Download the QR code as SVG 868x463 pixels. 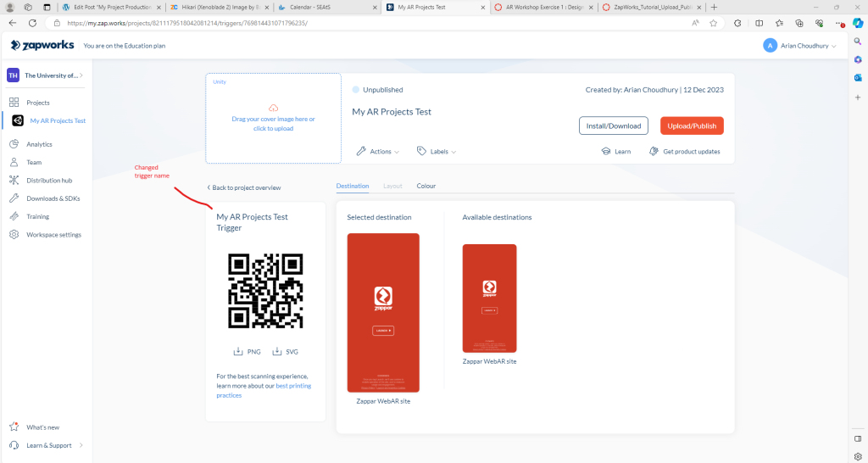284,351
